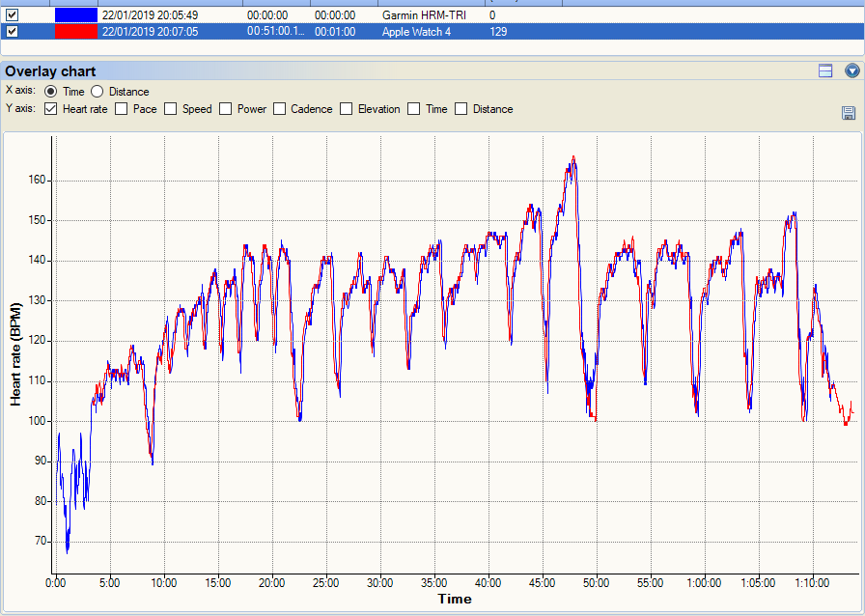The image size is (865, 616).
Task: Enable the Pace Y axis checkbox
Action: click(x=121, y=109)
